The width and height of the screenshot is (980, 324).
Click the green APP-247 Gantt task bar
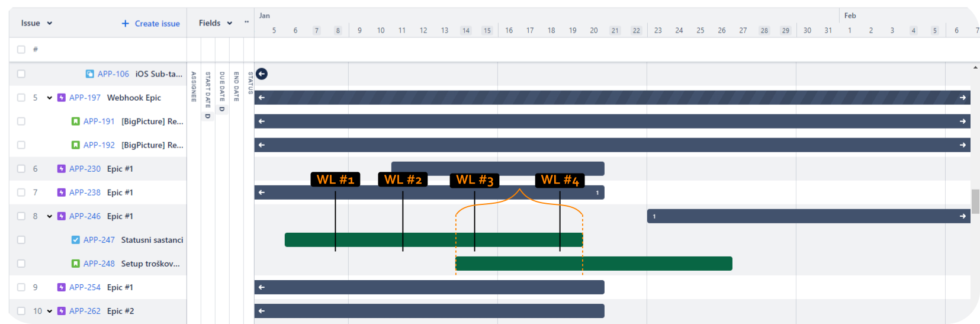click(x=433, y=240)
